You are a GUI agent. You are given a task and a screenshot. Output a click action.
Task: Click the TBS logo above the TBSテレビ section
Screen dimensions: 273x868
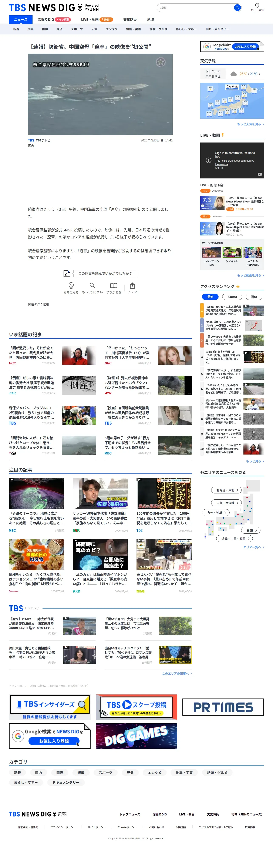pyautogui.click(x=16, y=608)
